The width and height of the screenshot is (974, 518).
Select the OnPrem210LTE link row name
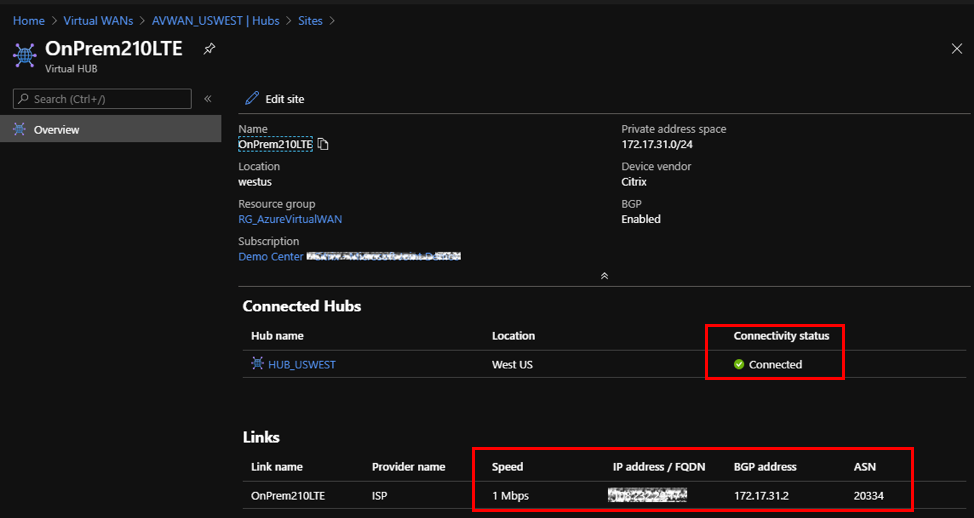pos(288,496)
